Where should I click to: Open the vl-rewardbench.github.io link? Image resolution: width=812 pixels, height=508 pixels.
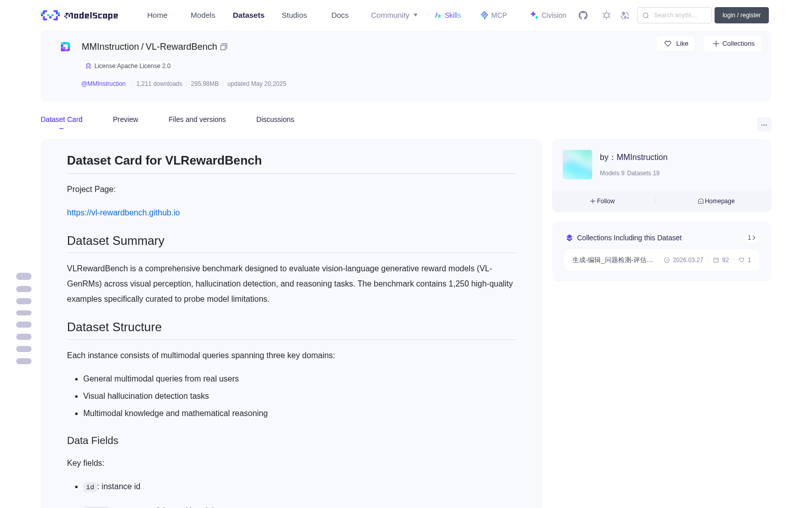coord(123,213)
